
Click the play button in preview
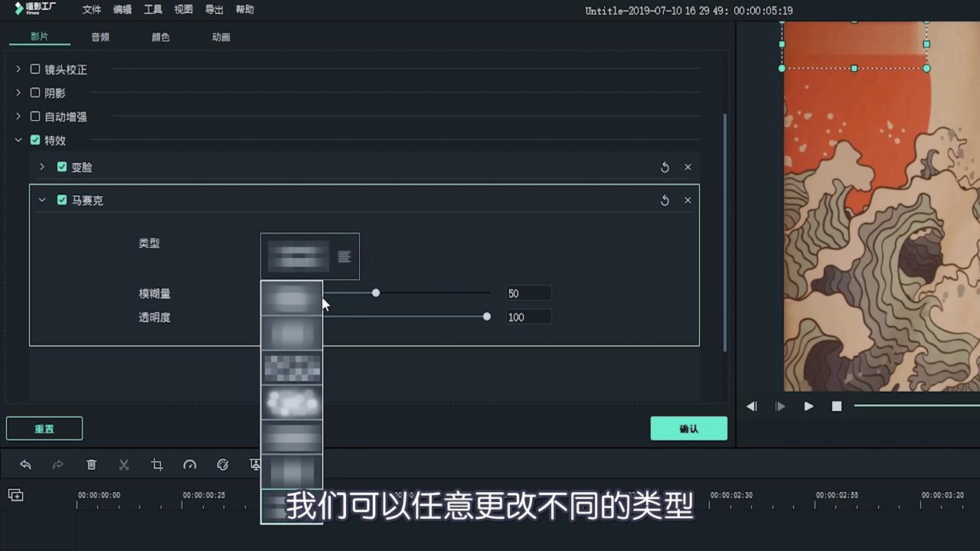(x=808, y=406)
